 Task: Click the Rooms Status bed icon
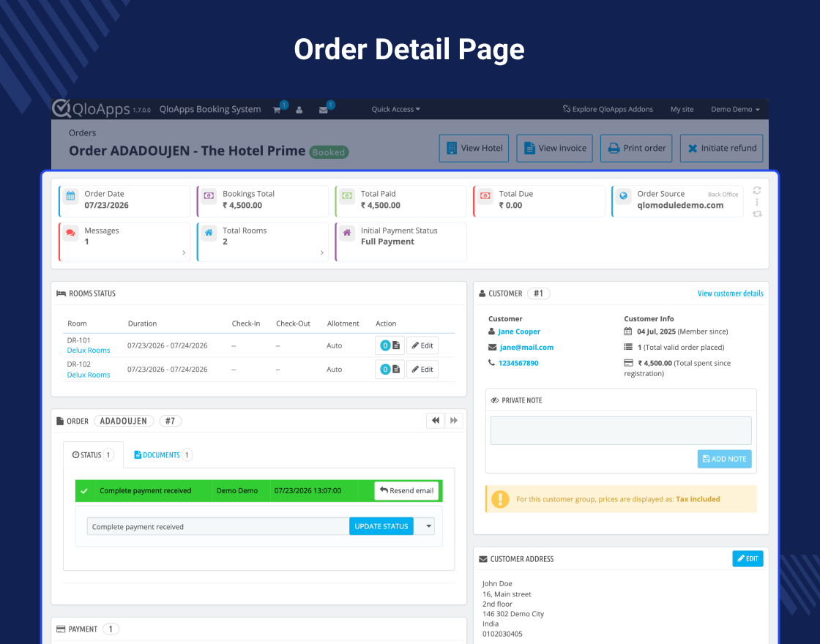pos(61,293)
